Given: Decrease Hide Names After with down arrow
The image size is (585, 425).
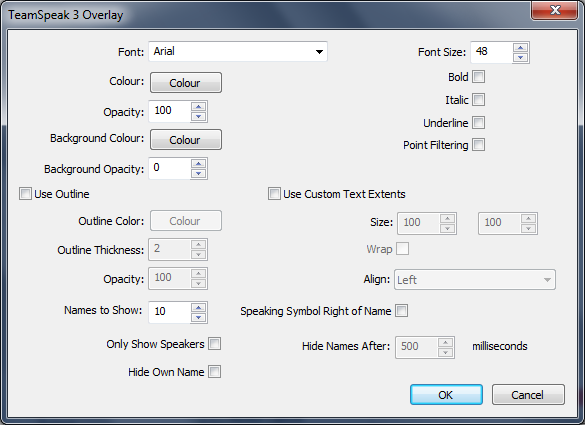Looking at the screenshot, I should pyautogui.click(x=445, y=352).
